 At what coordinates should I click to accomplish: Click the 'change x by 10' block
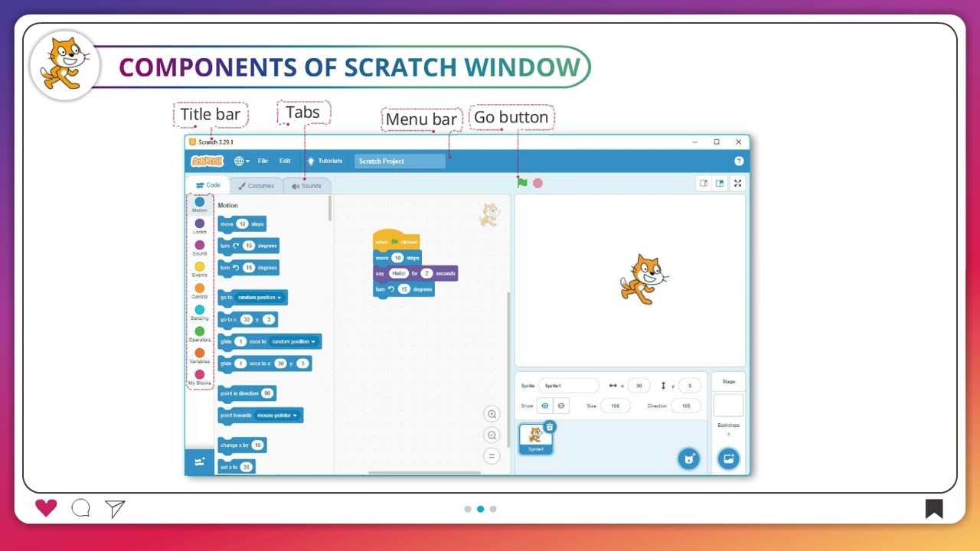[x=242, y=445]
